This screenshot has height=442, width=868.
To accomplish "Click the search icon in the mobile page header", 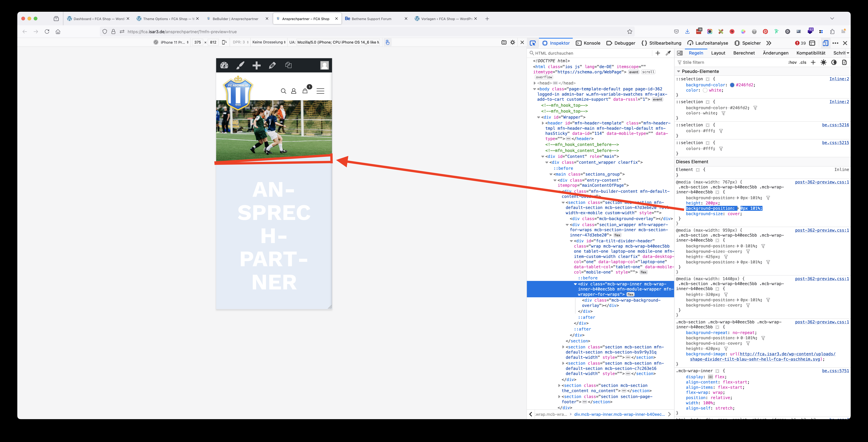I will pyautogui.click(x=283, y=91).
